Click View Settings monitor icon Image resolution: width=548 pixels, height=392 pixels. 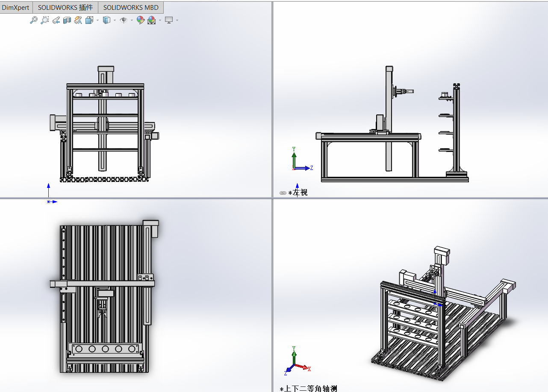[x=169, y=20]
